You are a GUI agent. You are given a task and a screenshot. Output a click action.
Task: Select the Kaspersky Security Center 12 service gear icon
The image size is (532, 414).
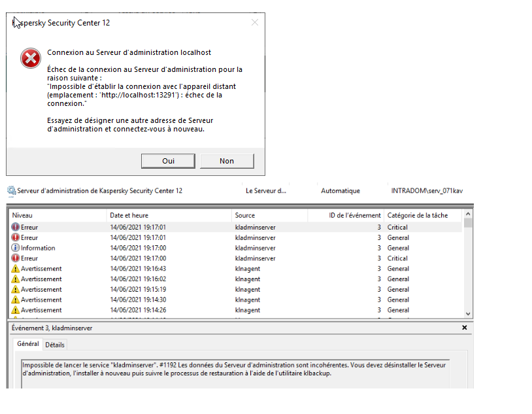click(12, 191)
